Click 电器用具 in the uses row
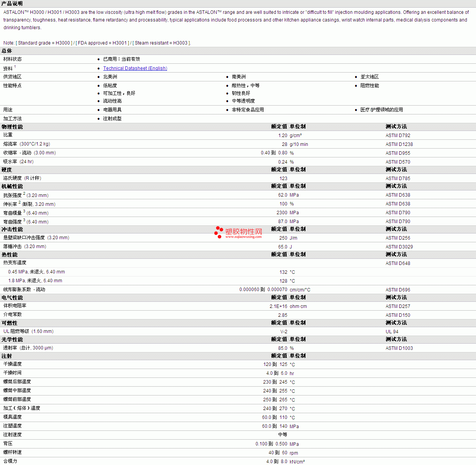 [x=112, y=110]
